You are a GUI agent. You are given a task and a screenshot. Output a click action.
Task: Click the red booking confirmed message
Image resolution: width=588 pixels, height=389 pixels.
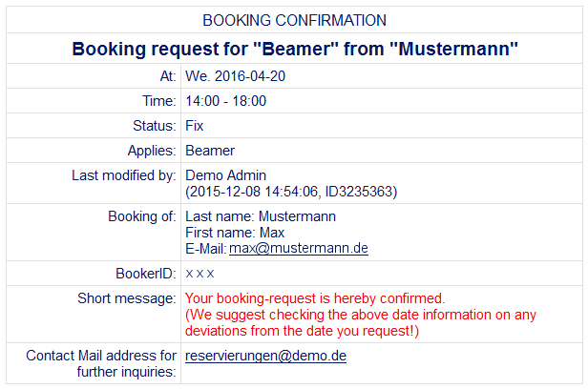[315, 298]
